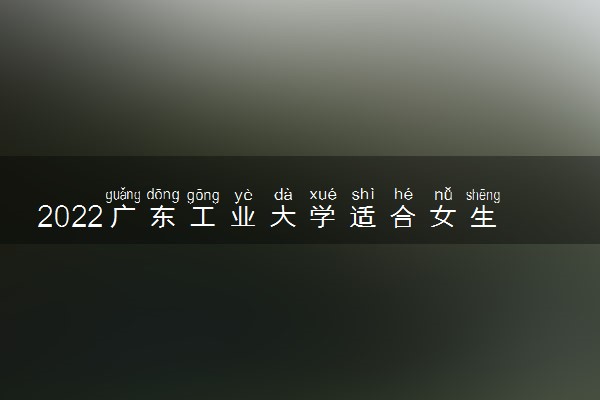
Task: Click the Chinese character 生
Action: coord(483,217)
